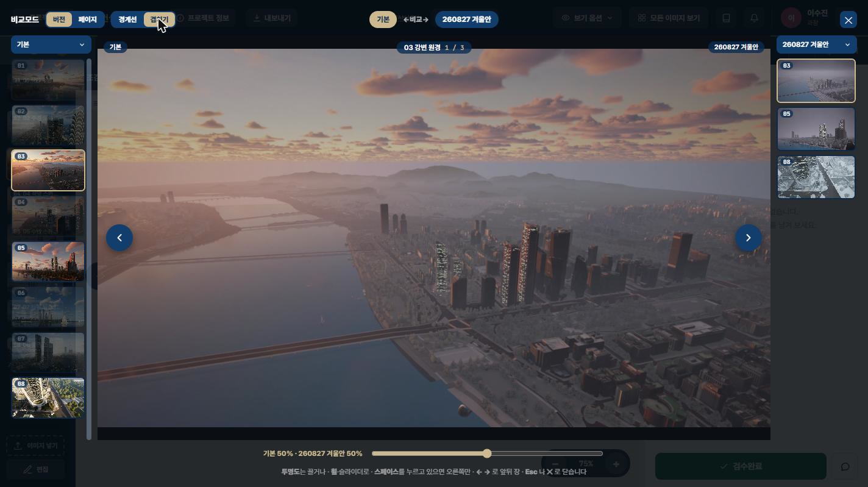The height and width of the screenshot is (487, 868).
Task: Swap sides with the ←비교→ arrows
Action: (x=416, y=20)
